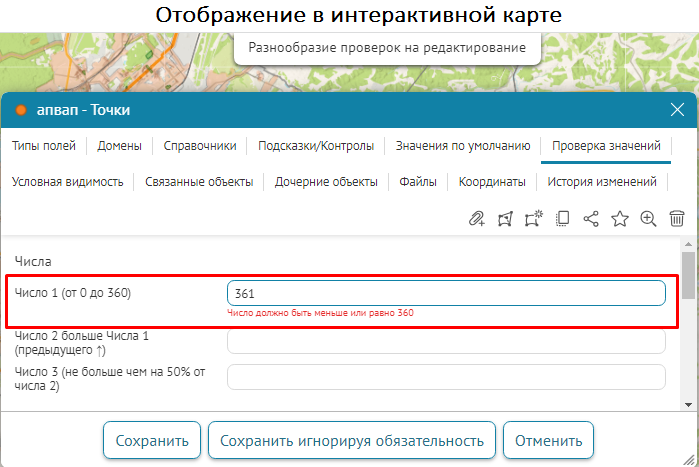
Task: Click the edit geometry polygon icon
Action: tap(505, 219)
